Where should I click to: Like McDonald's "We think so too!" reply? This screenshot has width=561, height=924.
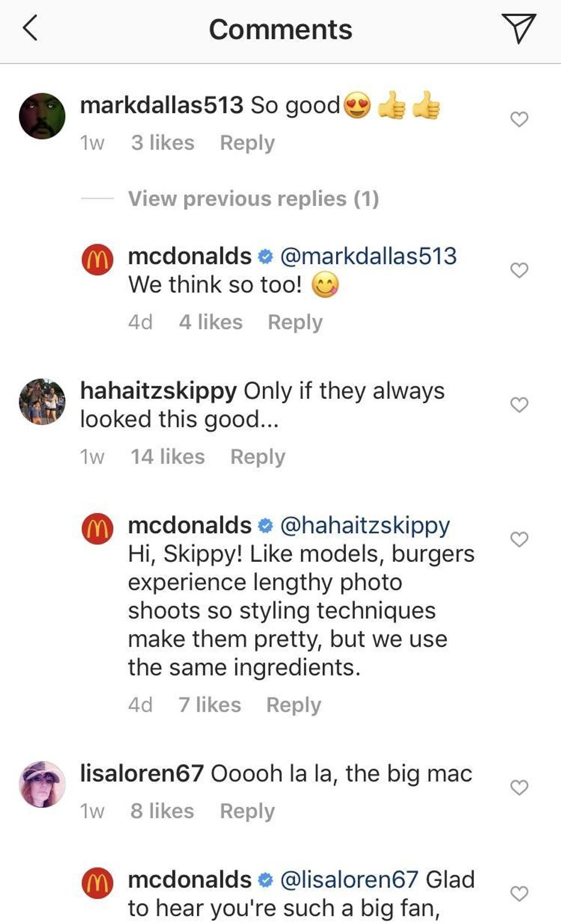[519, 270]
